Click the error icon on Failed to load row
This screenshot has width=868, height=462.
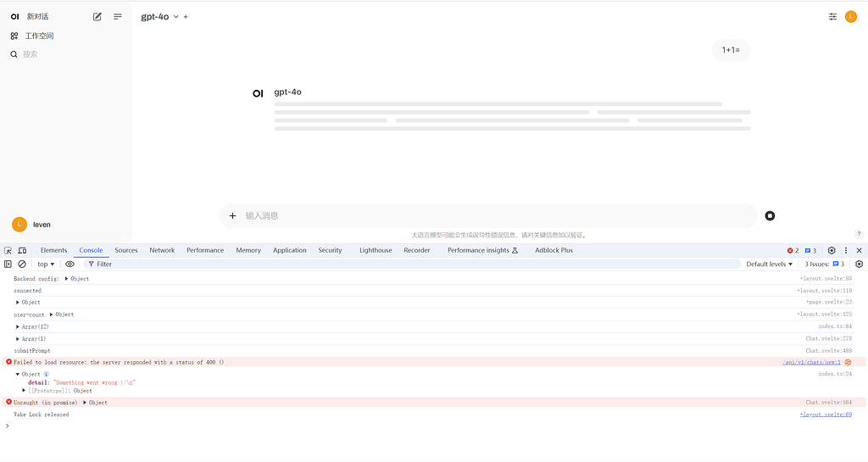pyautogui.click(x=8, y=362)
